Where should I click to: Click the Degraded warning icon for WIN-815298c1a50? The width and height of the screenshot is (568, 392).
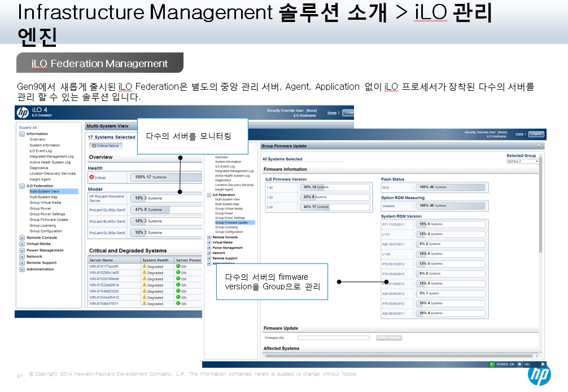point(144,272)
